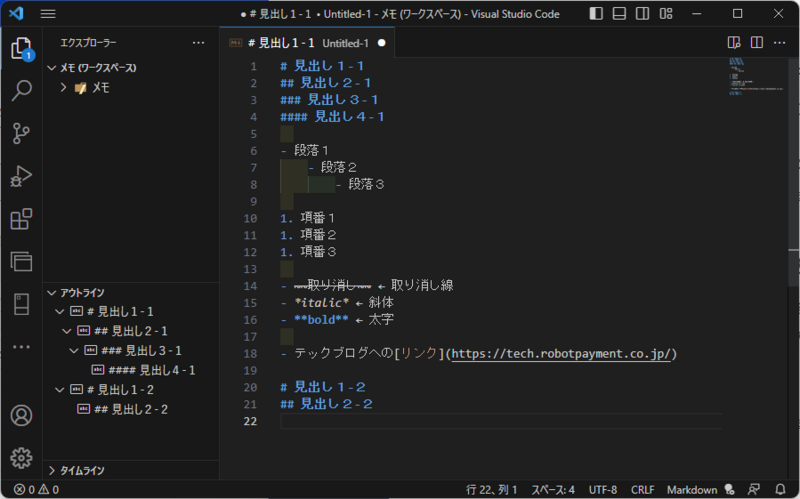Open the Run and Debug view

point(21,176)
